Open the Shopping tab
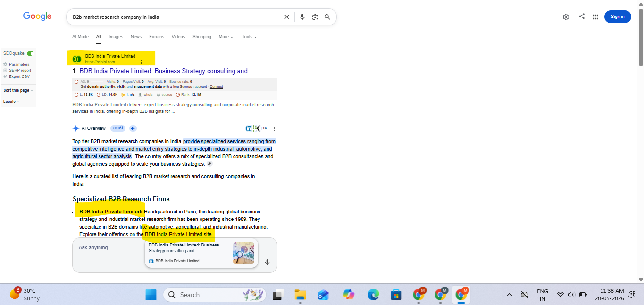644x305 pixels. 202,37
